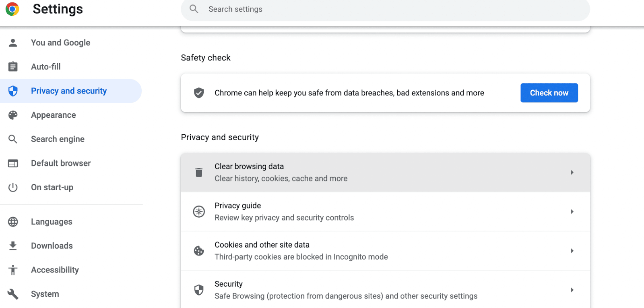
Task: Open the Privacy and security sidebar entry
Action: [x=69, y=91]
